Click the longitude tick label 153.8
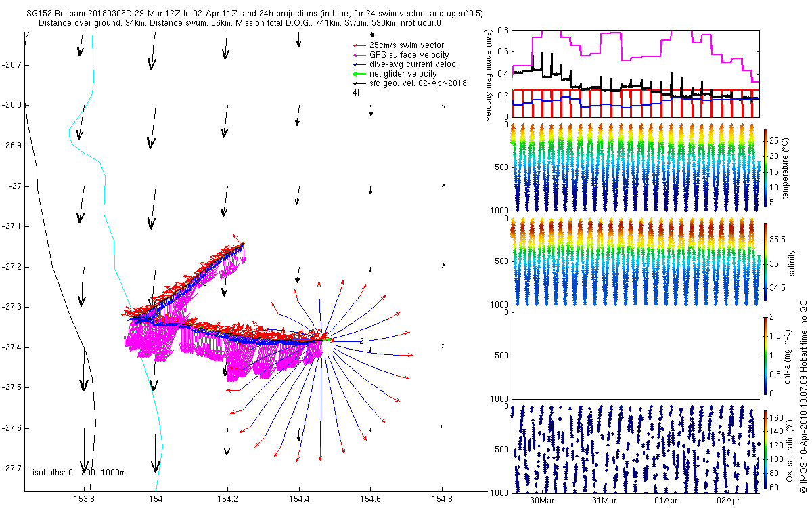Viewport: 812px width, 508px height. click(x=85, y=499)
